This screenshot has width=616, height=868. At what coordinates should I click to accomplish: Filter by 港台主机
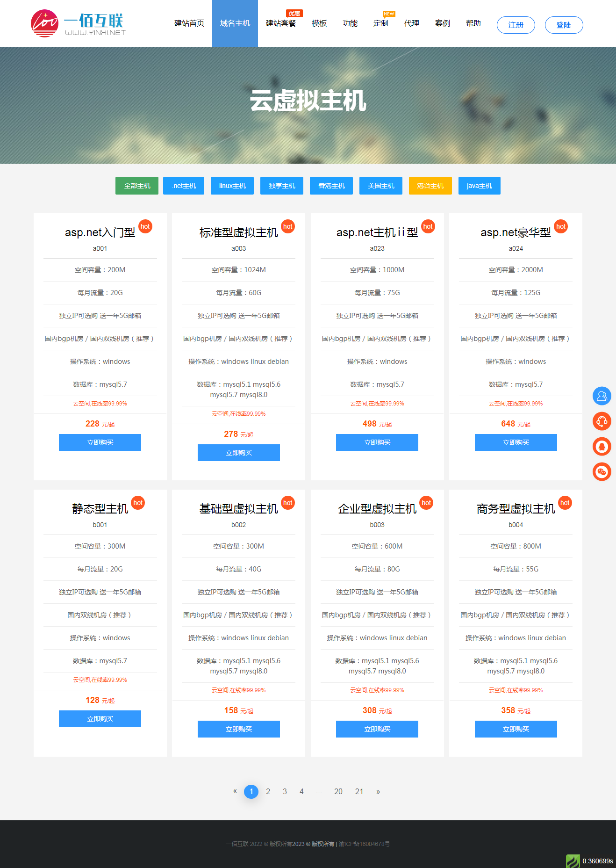pos(430,186)
